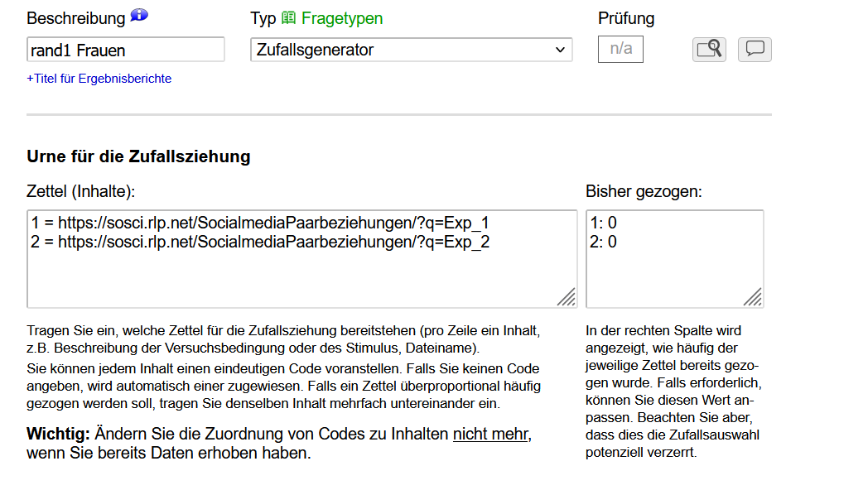Screen dimensions: 868x490
Task: Click the bold 'Wichtig:' text
Action: click(58, 435)
